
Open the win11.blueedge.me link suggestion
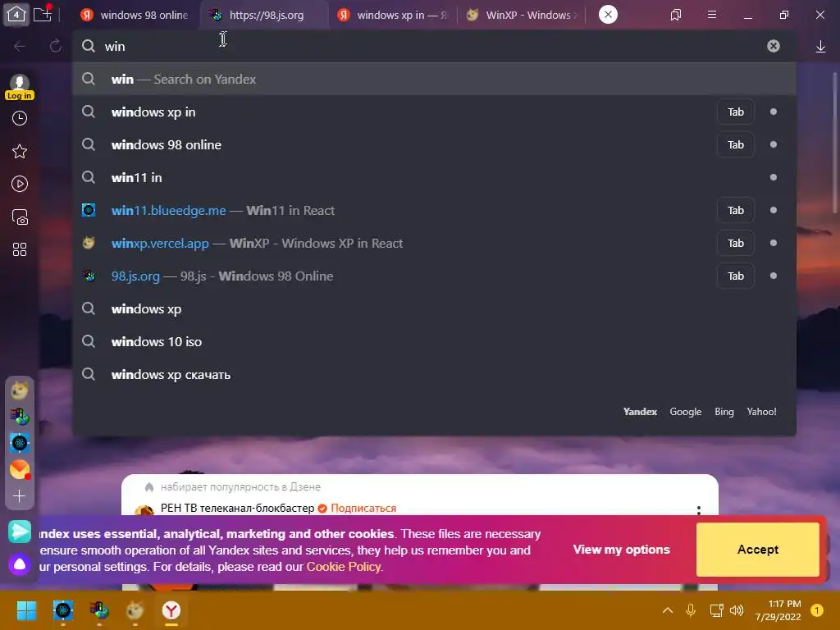click(x=435, y=211)
